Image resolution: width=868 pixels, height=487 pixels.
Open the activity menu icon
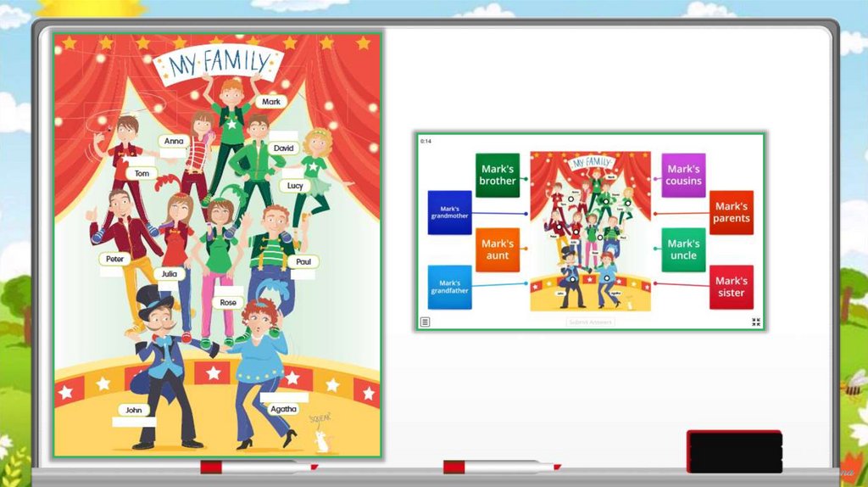pos(426,322)
